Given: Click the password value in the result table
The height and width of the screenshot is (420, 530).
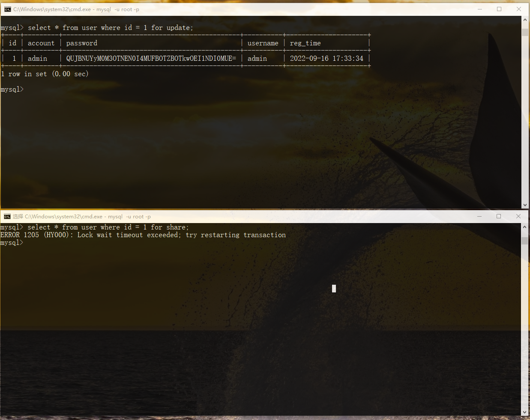Looking at the screenshot, I should [x=151, y=58].
